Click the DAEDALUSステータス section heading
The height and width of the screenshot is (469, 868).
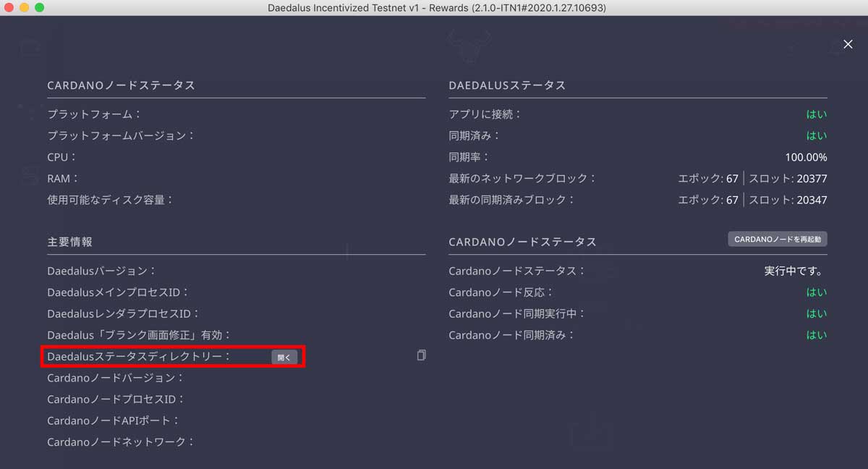pos(507,85)
